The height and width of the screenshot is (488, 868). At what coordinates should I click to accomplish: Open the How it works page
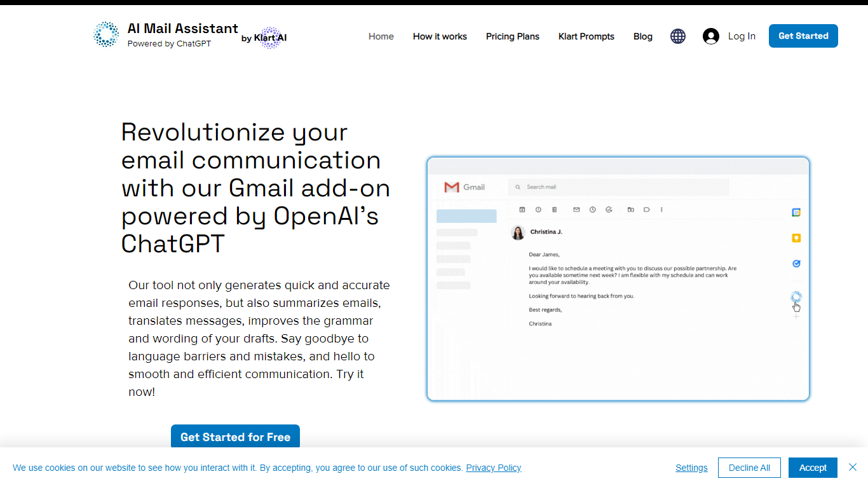pos(440,36)
